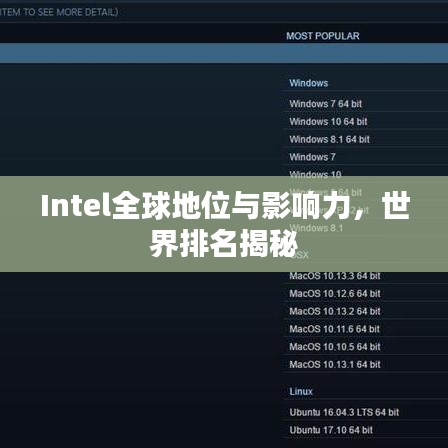
Task: Select the Ubuntu 17.10 64 bit row
Action: tap(331, 430)
